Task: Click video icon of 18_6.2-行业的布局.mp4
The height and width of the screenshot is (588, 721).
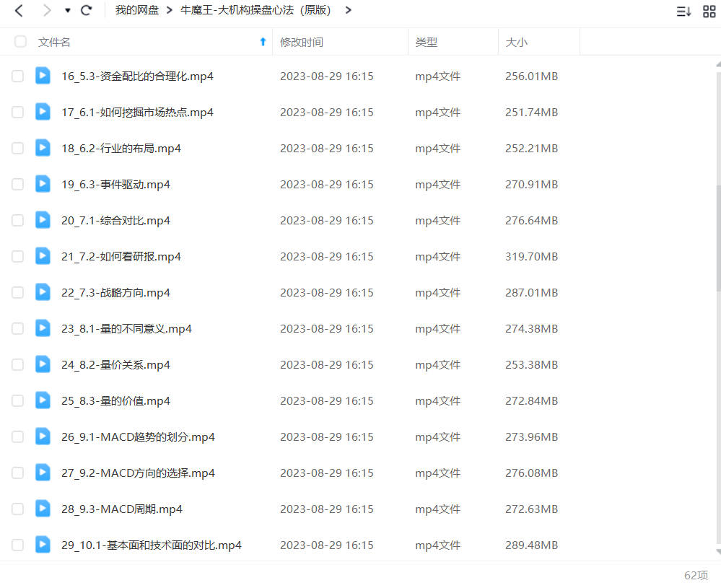Action: [43, 148]
